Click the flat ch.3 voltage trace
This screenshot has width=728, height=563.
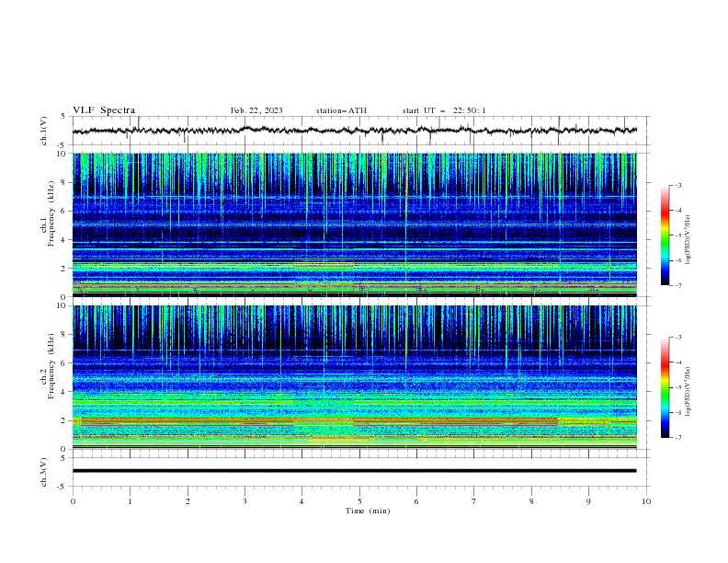click(355, 471)
